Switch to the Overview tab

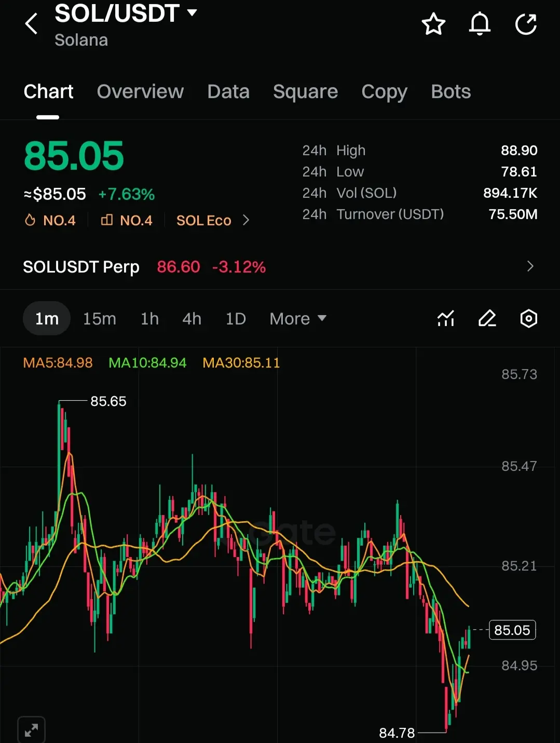[x=140, y=91]
